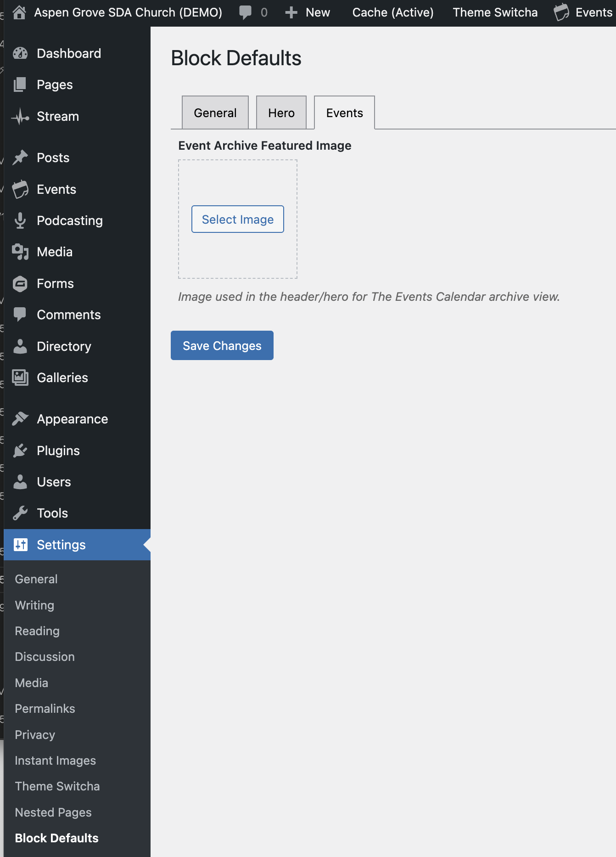This screenshot has height=857, width=616.
Task: Switch to the General tab
Action: (215, 113)
